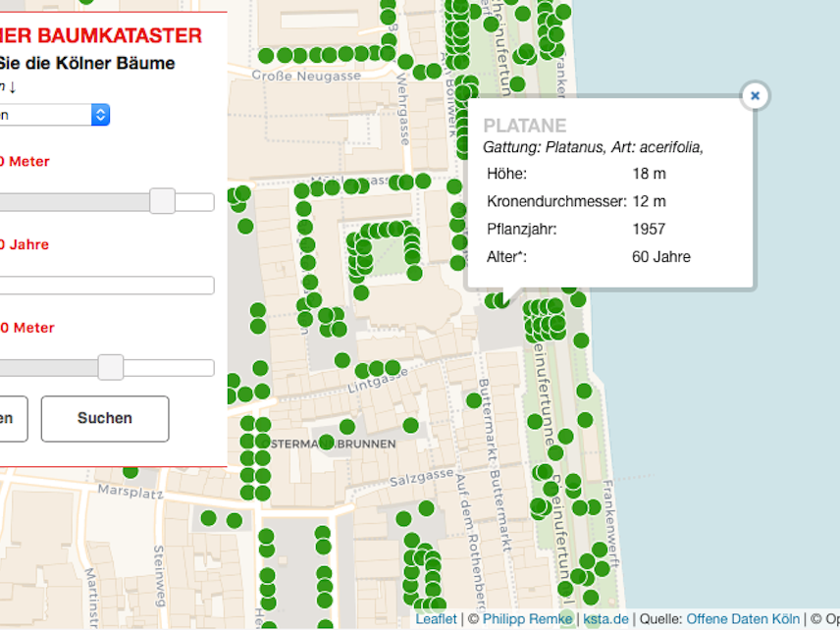Select the tree marker overlapping the Mühlengasse label
The height and width of the screenshot is (630, 840).
coord(350,186)
